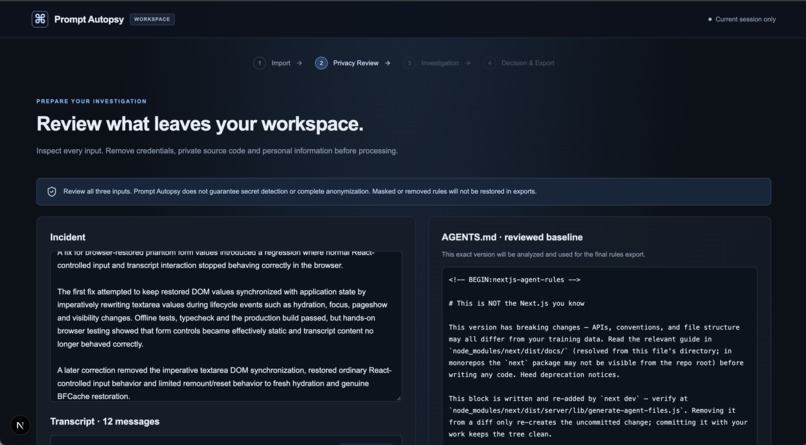Click the step number 1 circle
Screen dimensions: 806x445
pyautogui.click(x=260, y=63)
